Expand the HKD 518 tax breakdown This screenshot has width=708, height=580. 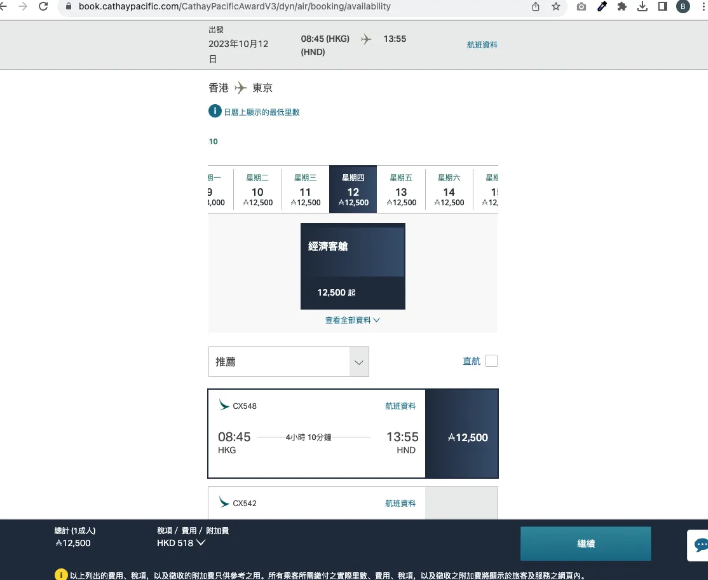(181, 543)
